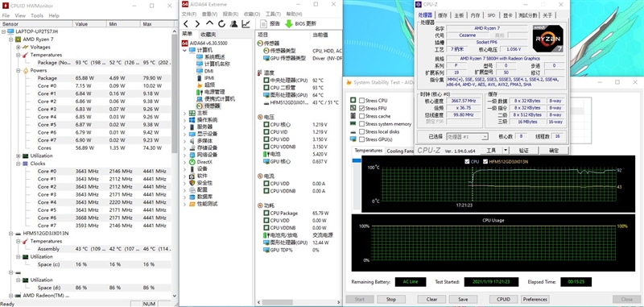The height and width of the screenshot is (307, 644).
Task: Click 数据库 database icon in tree
Action: (x=192, y=197)
